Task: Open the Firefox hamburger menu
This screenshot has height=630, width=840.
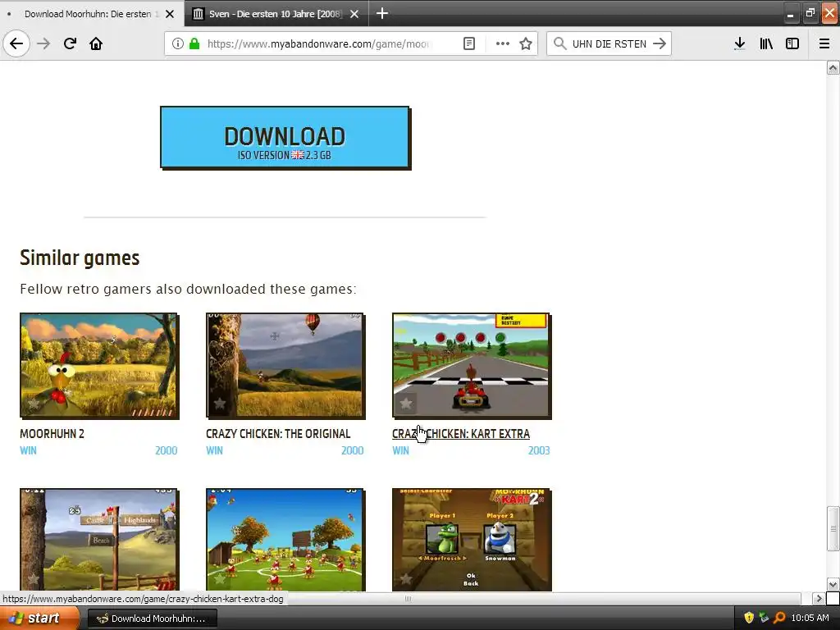Action: 824,43
